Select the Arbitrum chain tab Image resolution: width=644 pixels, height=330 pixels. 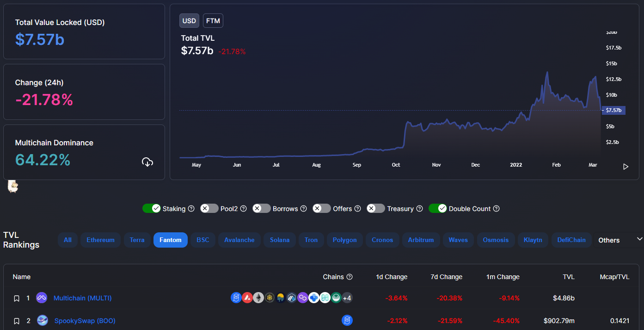421,240
